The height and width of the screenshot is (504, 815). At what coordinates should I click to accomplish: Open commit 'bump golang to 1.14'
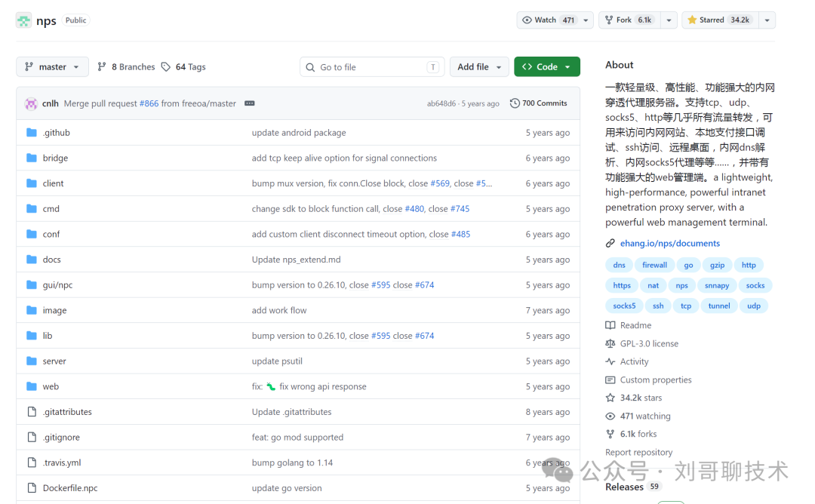pyautogui.click(x=292, y=463)
